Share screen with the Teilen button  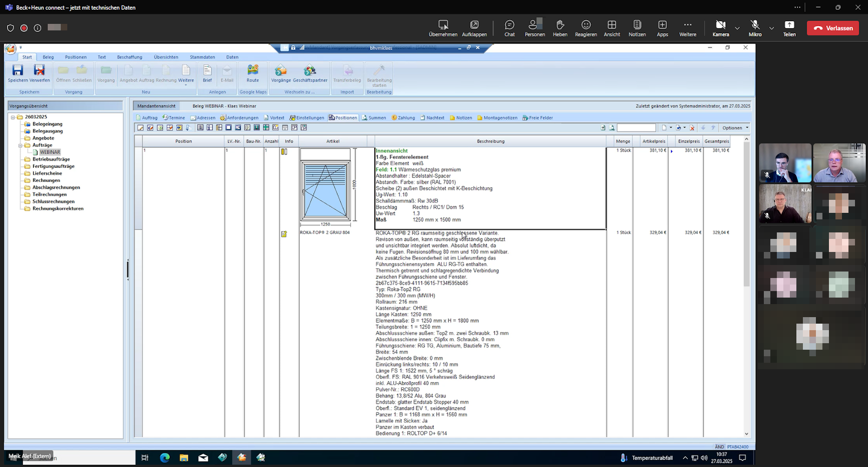789,28
